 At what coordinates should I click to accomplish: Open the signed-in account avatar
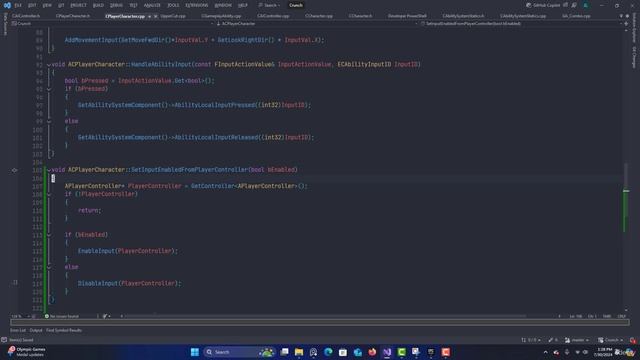pos(586,5)
